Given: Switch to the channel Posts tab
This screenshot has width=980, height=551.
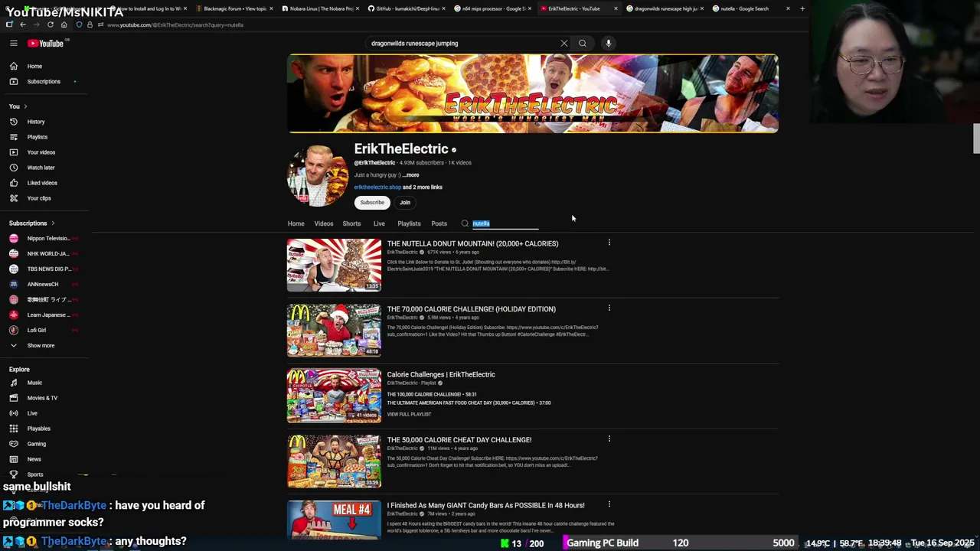Looking at the screenshot, I should 439,223.
